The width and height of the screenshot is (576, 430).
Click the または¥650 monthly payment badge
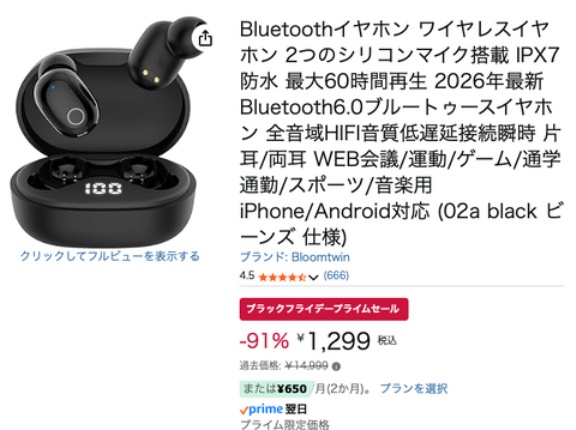point(276,389)
